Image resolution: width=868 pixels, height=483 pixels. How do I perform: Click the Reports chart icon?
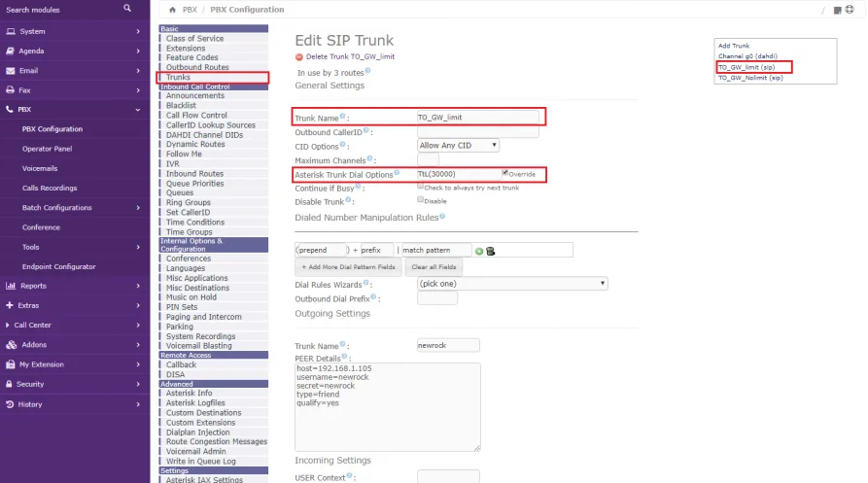11,286
